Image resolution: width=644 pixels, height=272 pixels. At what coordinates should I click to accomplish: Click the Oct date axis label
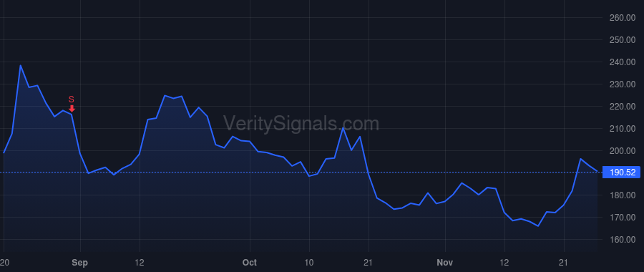[x=249, y=263]
